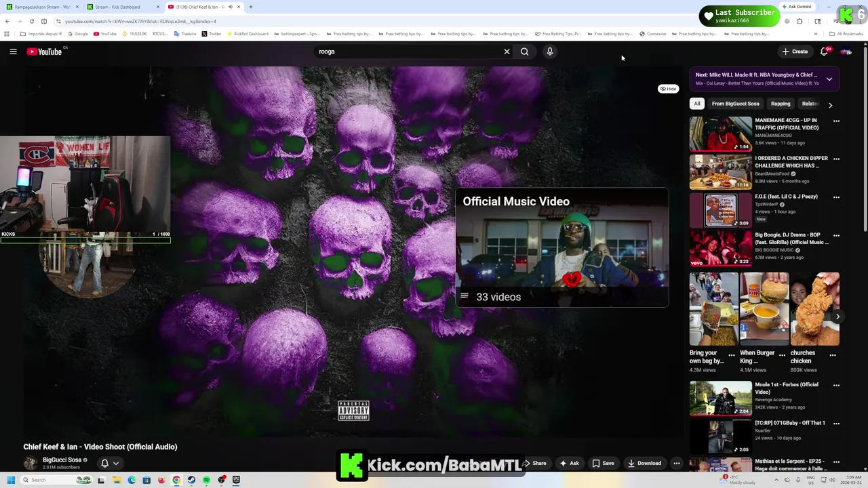Open browser extensions puzzle icon

pos(800,21)
